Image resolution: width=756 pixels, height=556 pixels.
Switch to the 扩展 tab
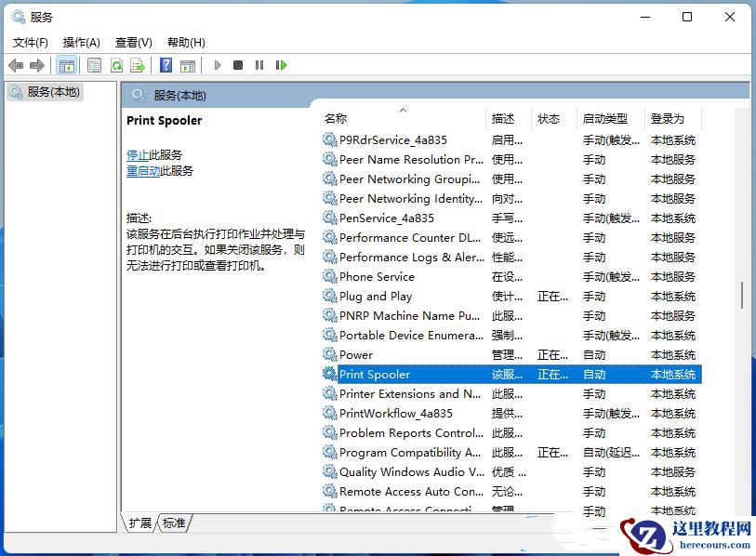pyautogui.click(x=142, y=523)
